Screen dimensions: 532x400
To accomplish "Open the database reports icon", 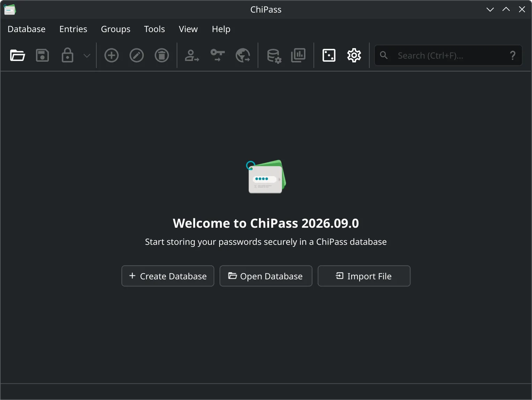I will (298, 55).
